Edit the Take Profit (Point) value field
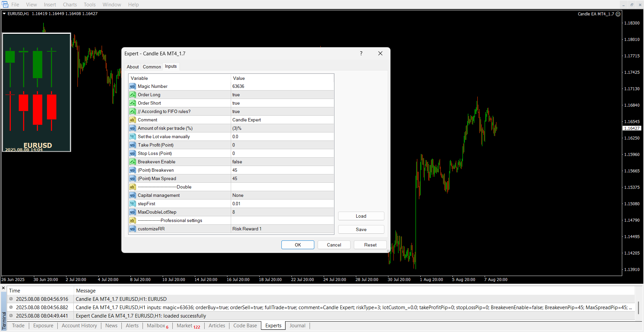Screen dimensions: 644x332 click(x=282, y=145)
